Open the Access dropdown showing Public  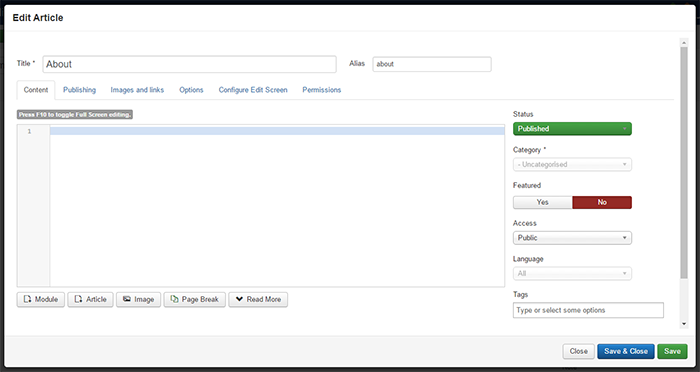click(x=572, y=238)
